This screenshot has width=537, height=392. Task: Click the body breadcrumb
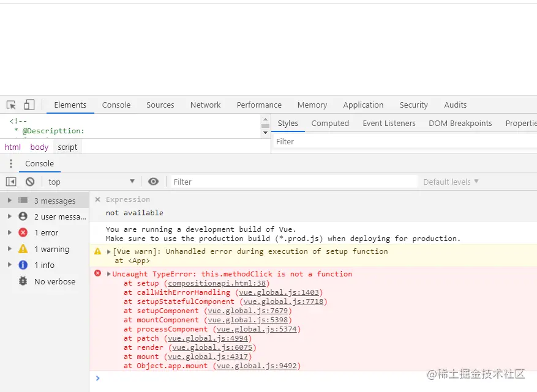coord(39,147)
